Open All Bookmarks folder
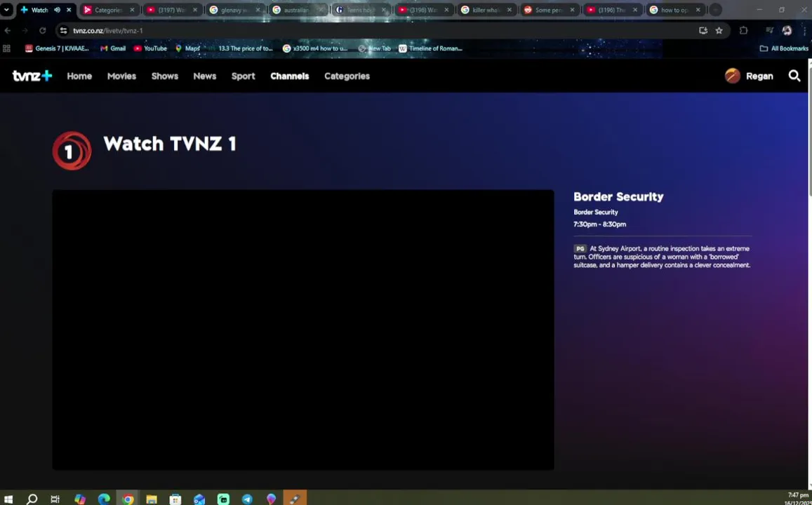The image size is (812, 505). click(x=783, y=48)
